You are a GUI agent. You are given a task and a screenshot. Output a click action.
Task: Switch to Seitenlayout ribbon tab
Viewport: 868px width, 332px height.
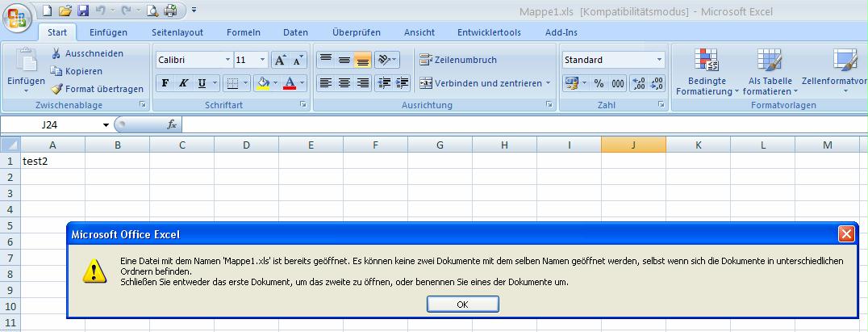pyautogui.click(x=177, y=32)
